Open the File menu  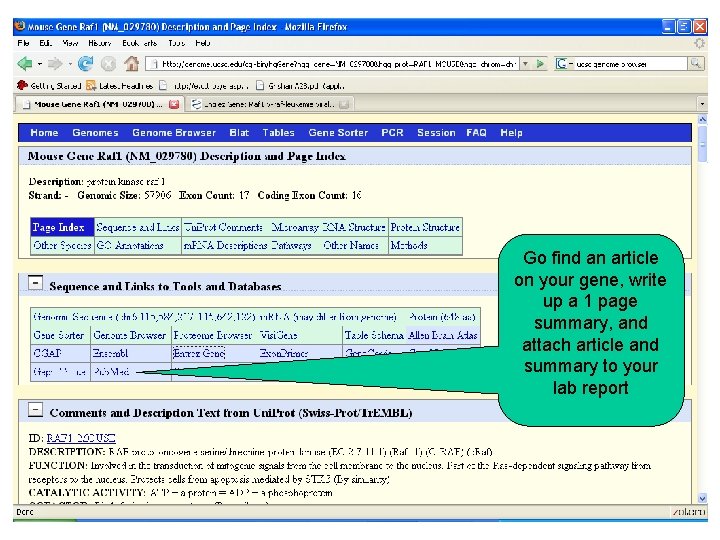[x=23, y=43]
